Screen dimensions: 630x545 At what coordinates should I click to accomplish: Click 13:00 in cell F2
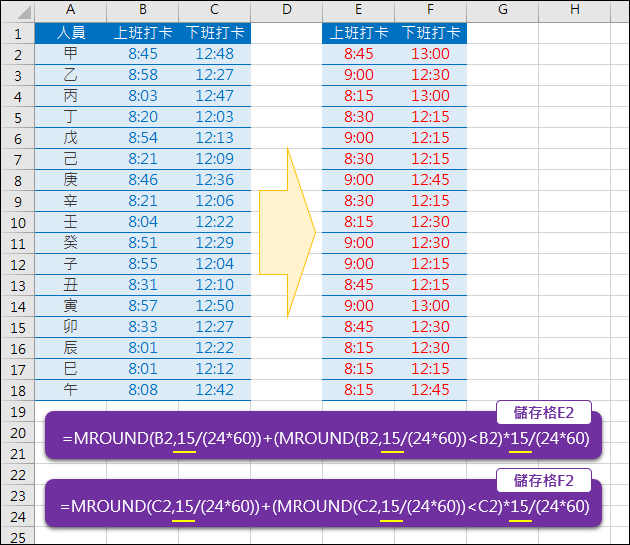click(430, 54)
